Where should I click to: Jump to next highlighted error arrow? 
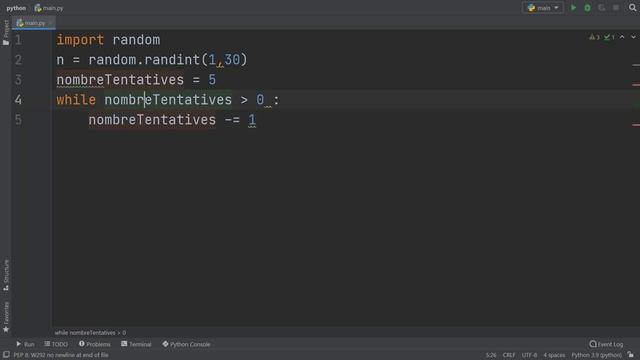tap(633, 37)
